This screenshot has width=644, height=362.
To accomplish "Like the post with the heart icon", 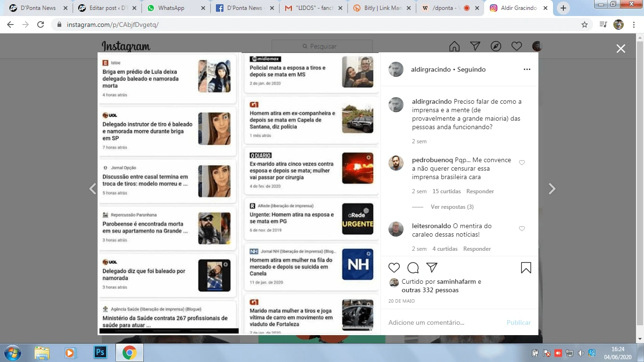I will point(394,268).
